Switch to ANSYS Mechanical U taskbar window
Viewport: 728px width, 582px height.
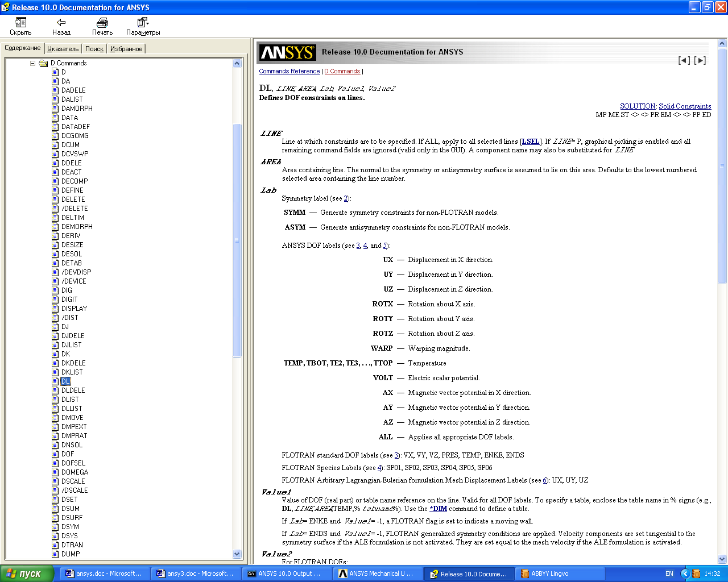(378, 573)
